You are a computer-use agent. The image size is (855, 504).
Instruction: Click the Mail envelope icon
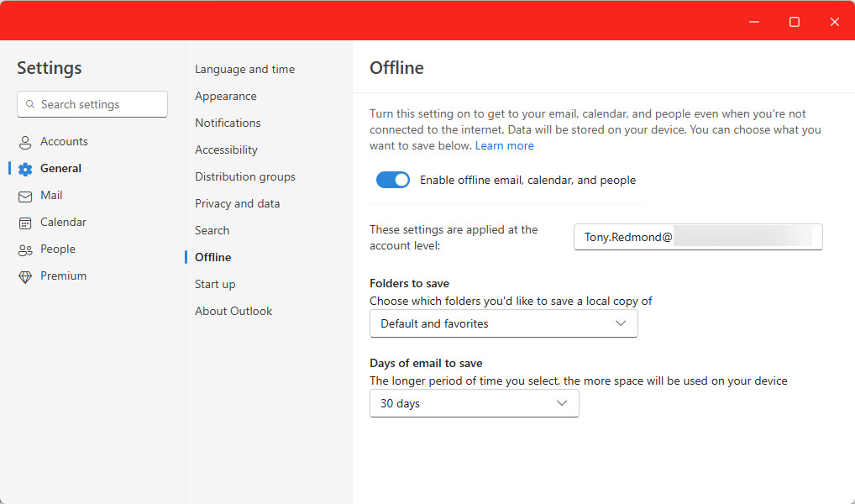(x=25, y=196)
